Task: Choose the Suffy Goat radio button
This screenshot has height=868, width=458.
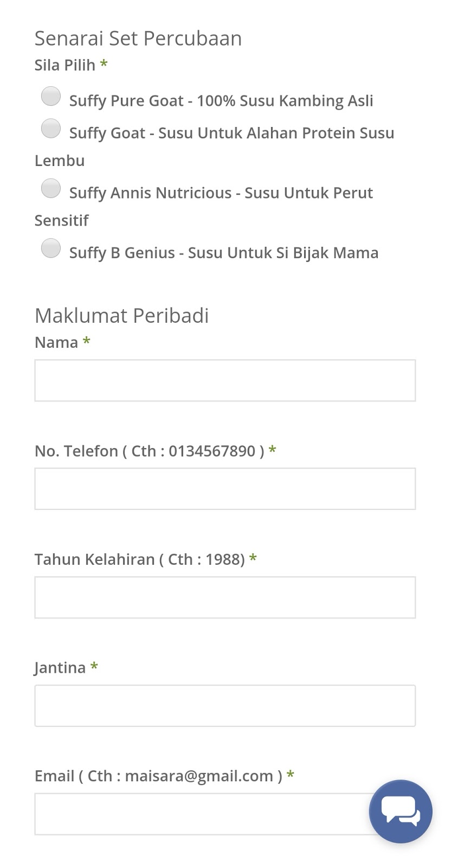Action: click(51, 129)
